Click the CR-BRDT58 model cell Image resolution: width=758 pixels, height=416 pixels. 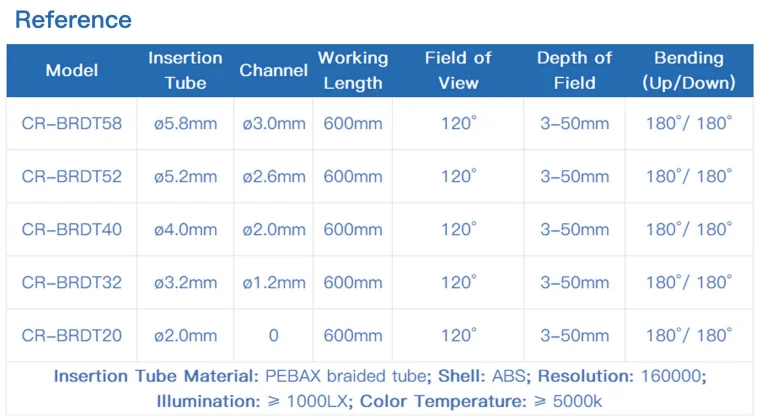tap(72, 124)
